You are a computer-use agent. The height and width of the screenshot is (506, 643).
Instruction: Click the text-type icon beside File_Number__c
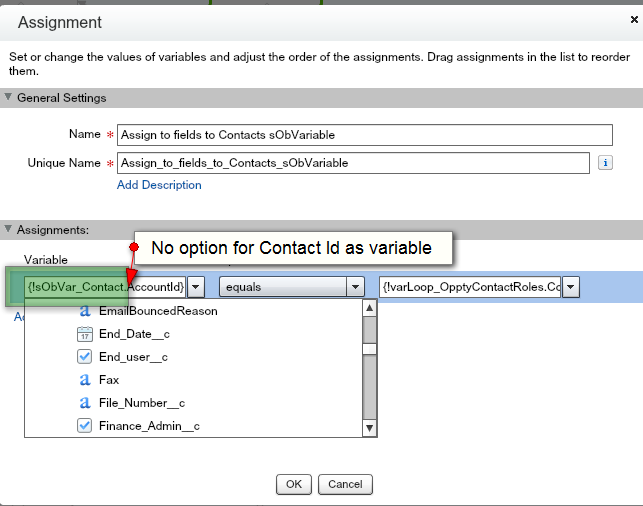pyautogui.click(x=85, y=403)
